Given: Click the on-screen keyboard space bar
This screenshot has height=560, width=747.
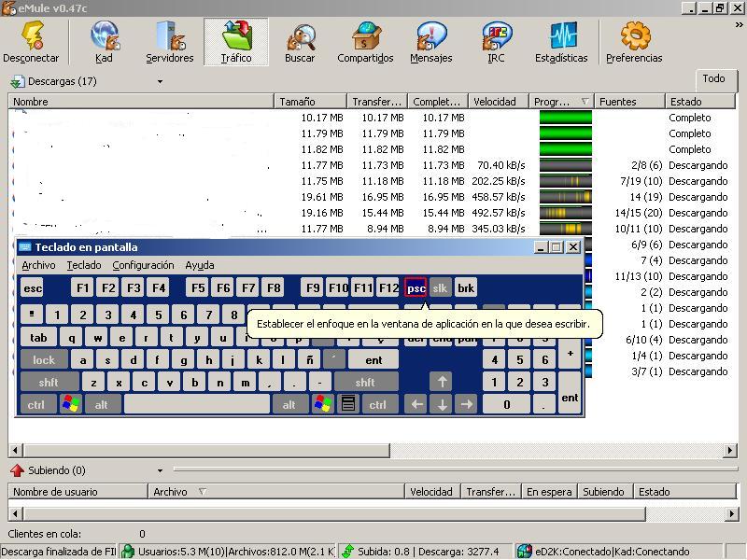Looking at the screenshot, I should [x=196, y=405].
